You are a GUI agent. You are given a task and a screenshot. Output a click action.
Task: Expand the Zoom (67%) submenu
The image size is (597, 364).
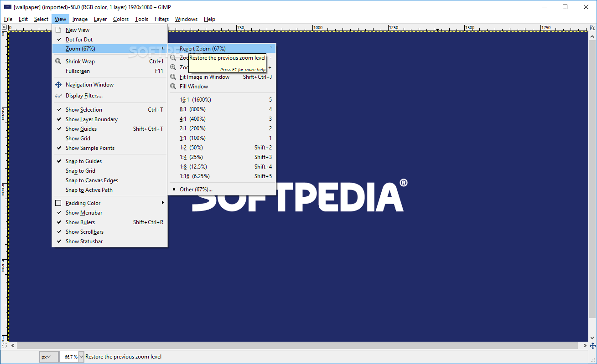coord(109,49)
